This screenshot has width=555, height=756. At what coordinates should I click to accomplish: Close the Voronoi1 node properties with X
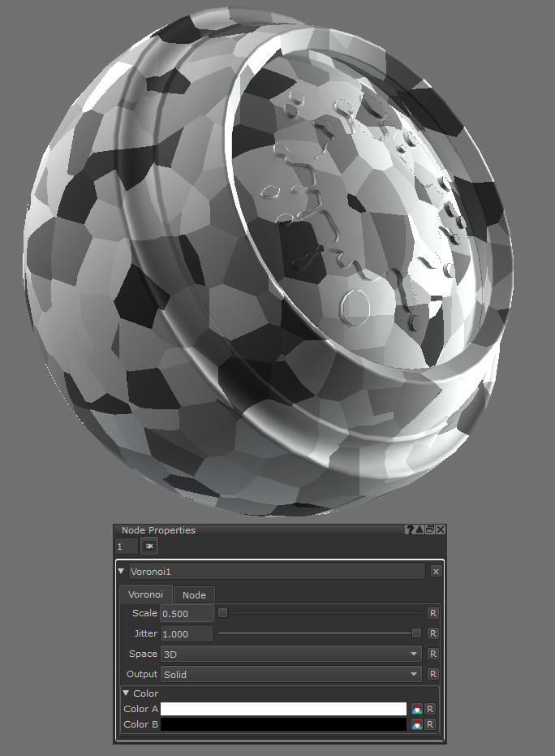coord(436,572)
